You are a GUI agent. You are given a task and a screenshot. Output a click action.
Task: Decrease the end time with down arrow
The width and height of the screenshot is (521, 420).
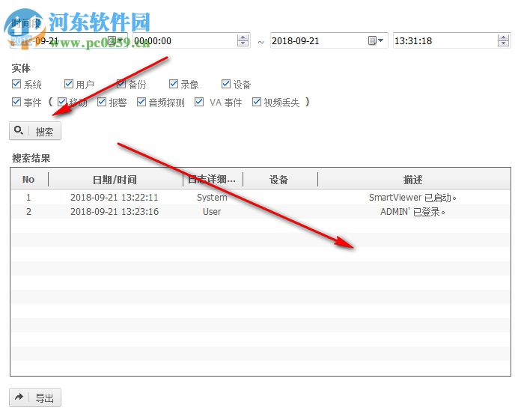point(503,43)
